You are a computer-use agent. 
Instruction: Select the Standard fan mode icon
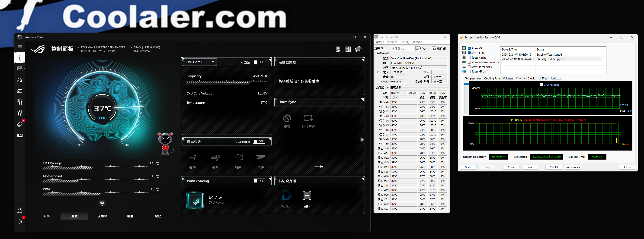click(215, 158)
